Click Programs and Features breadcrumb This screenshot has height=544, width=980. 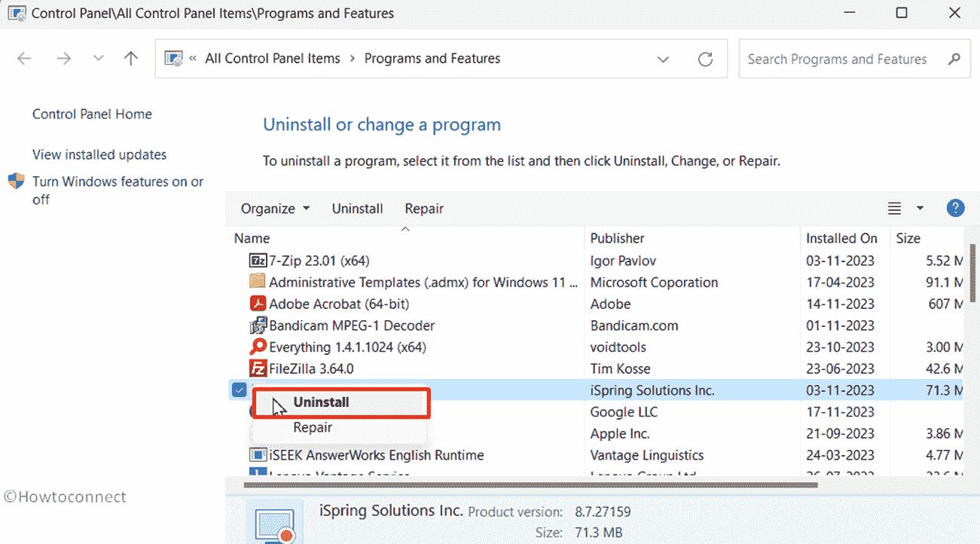click(432, 59)
